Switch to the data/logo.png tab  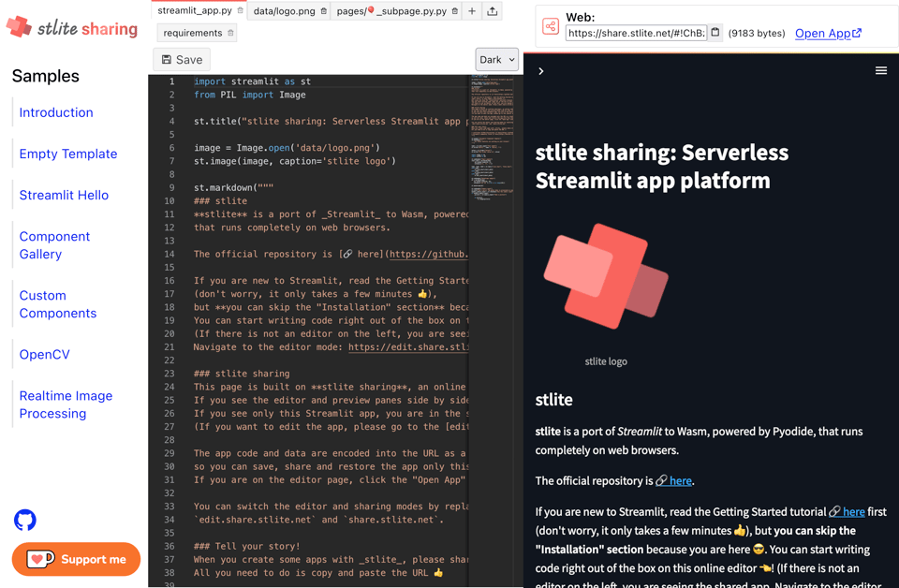click(x=284, y=11)
